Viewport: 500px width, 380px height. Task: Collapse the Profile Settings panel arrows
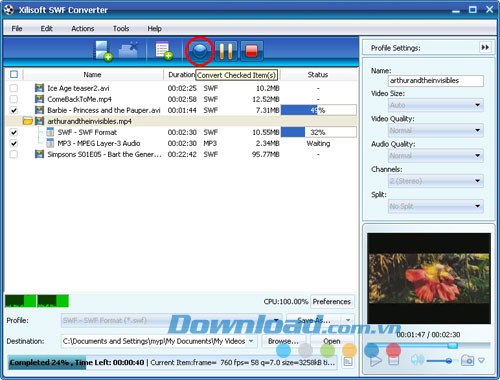(x=485, y=48)
